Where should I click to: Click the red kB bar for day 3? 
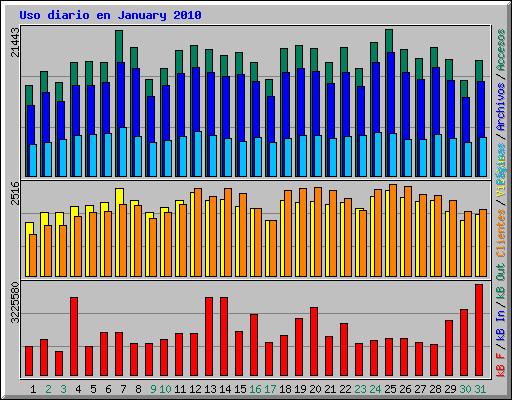point(59,364)
